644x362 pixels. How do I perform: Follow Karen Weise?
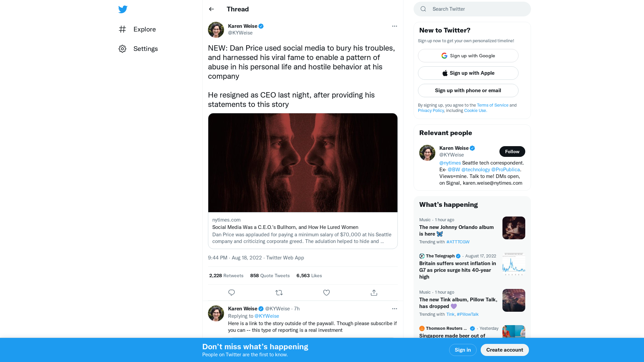coord(512,152)
